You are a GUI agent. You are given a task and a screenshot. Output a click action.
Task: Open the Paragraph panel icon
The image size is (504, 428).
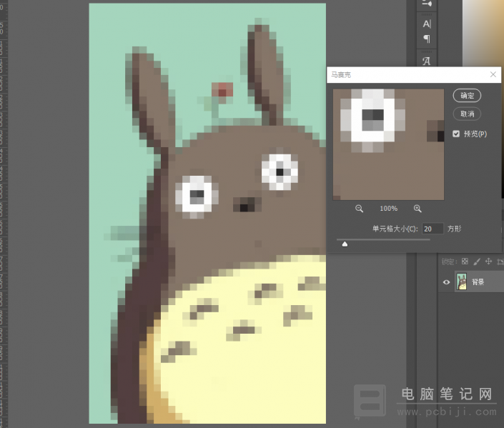427,39
